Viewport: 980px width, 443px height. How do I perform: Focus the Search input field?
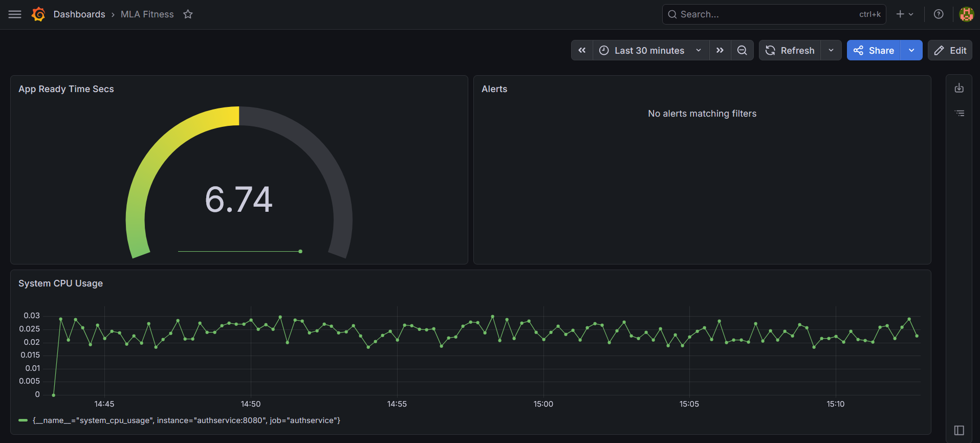pyautogui.click(x=774, y=14)
